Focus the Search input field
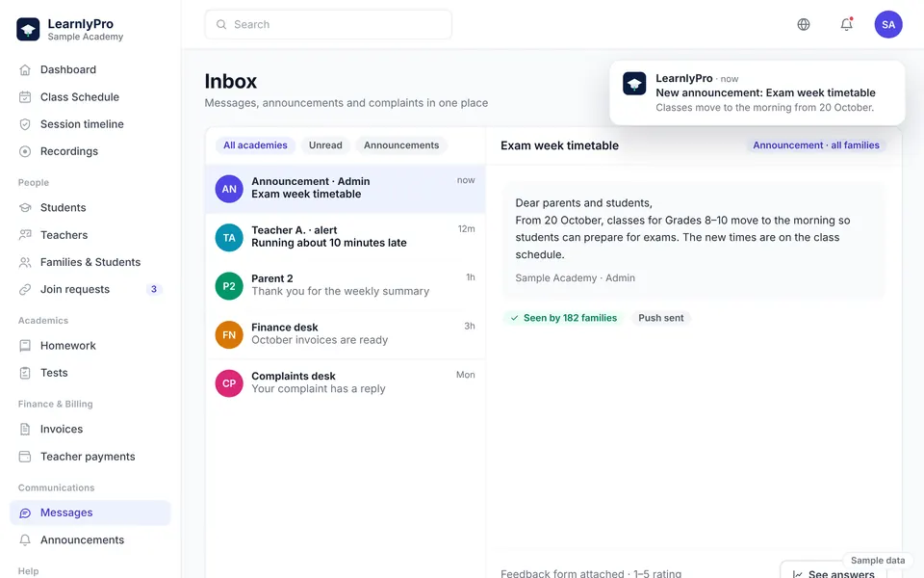This screenshot has width=924, height=578. (328, 24)
